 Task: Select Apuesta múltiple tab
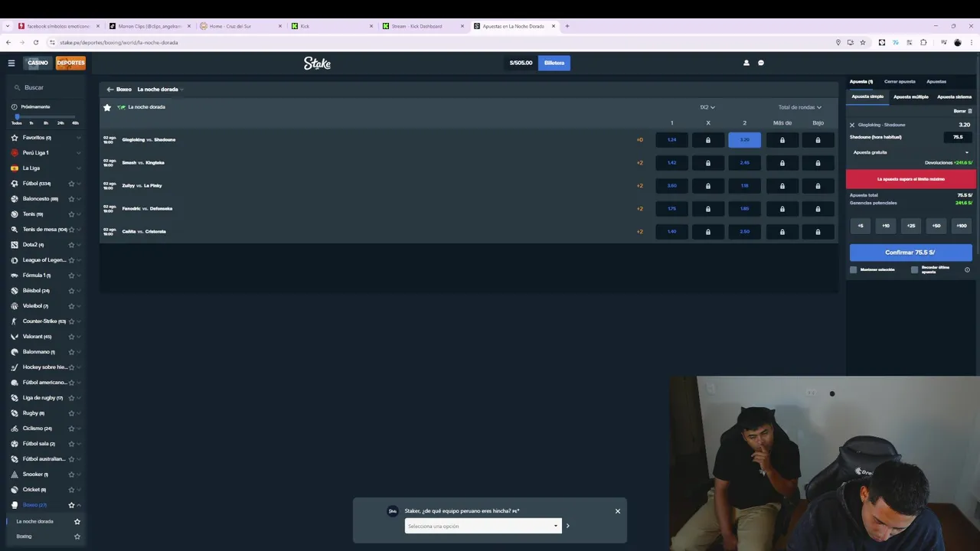[x=911, y=97]
